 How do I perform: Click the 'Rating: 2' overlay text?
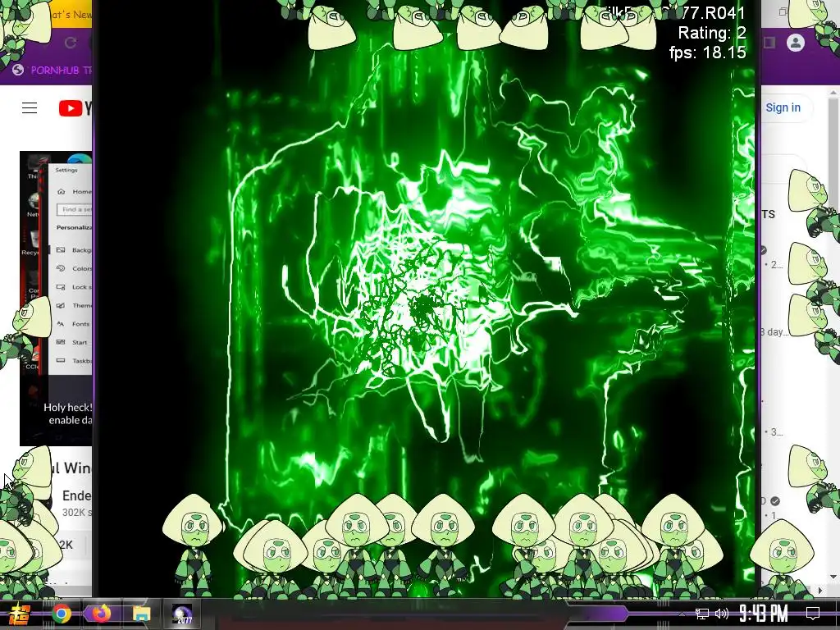coord(712,33)
